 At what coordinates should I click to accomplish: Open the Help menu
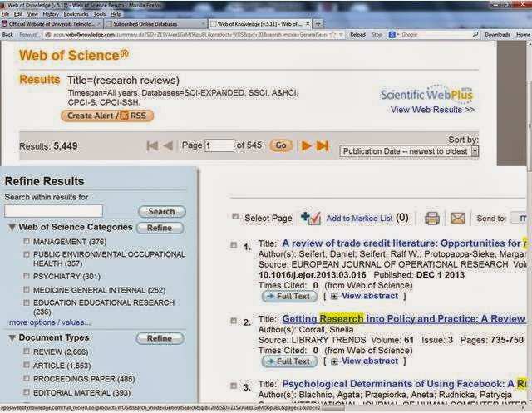[x=116, y=14]
